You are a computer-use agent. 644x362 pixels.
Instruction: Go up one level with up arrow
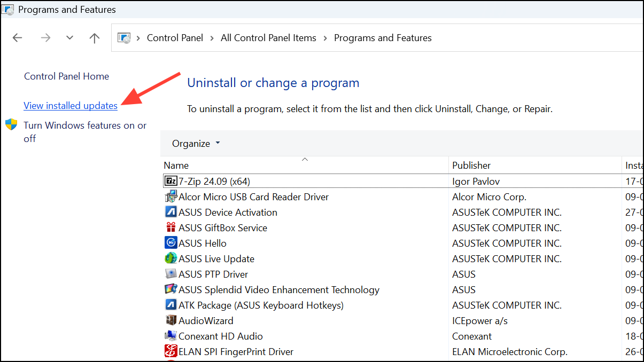pos(95,38)
